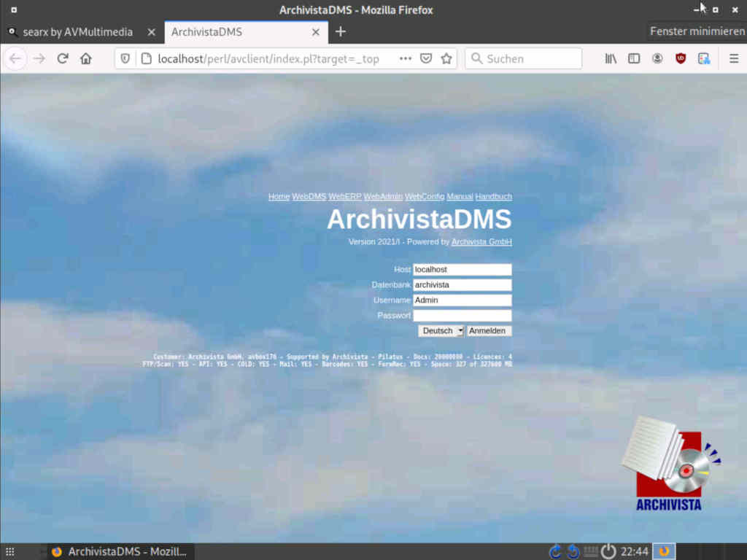This screenshot has width=747, height=560.
Task: Open the Firefox library icon
Action: click(611, 59)
